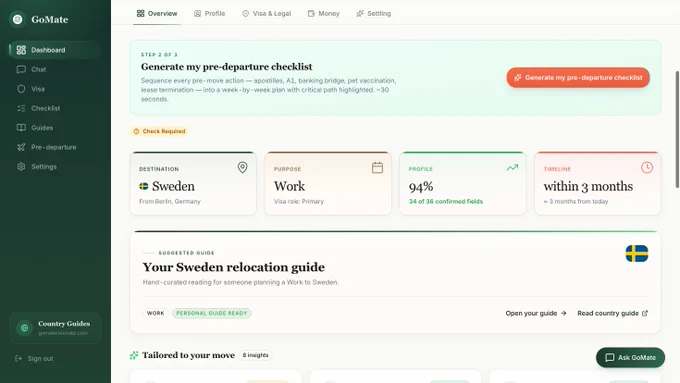Click 'Visa role: Primary' text
Image resolution: width=680 pixels, height=383 pixels.
pyautogui.click(x=299, y=201)
